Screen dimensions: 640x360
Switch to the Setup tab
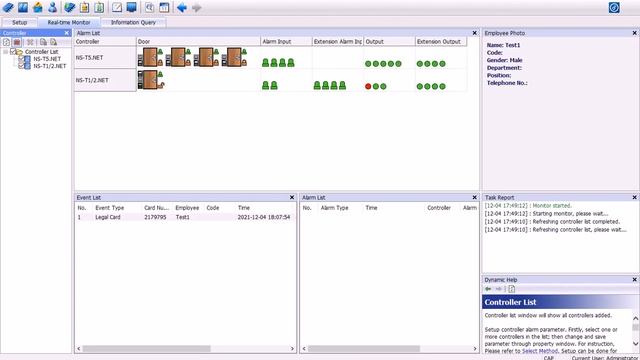coord(19,22)
